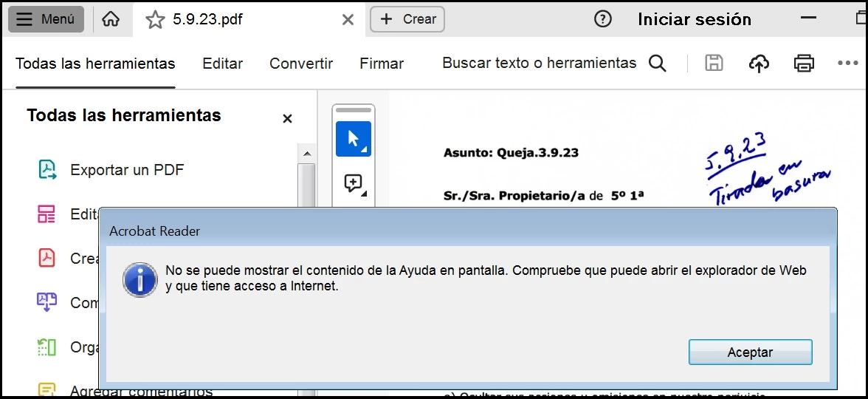Go to the Home icon
The image size is (868, 399).
111,19
